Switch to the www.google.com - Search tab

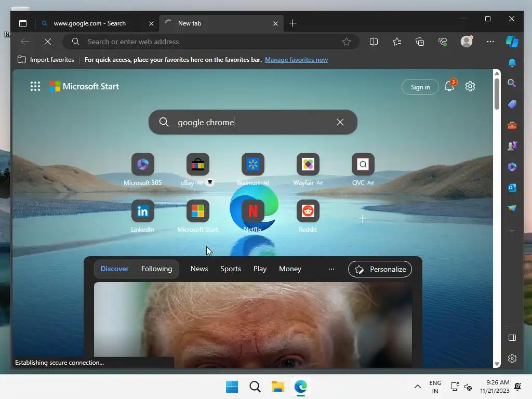pyautogui.click(x=97, y=23)
